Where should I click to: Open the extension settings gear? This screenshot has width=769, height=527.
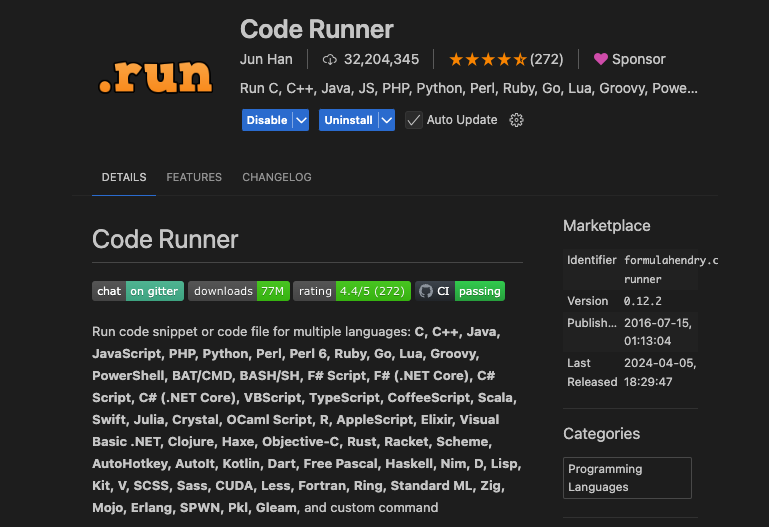click(x=516, y=120)
